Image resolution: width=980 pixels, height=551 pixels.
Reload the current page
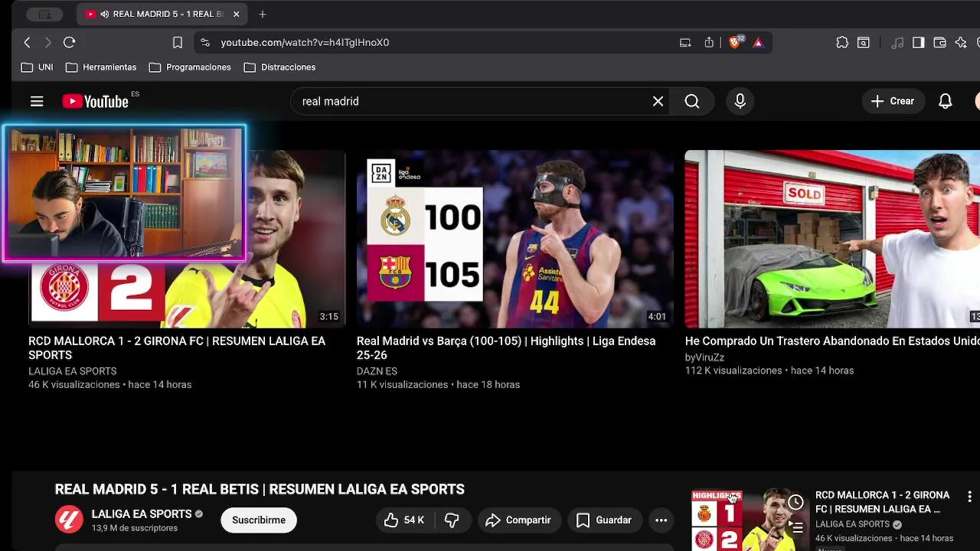point(69,43)
